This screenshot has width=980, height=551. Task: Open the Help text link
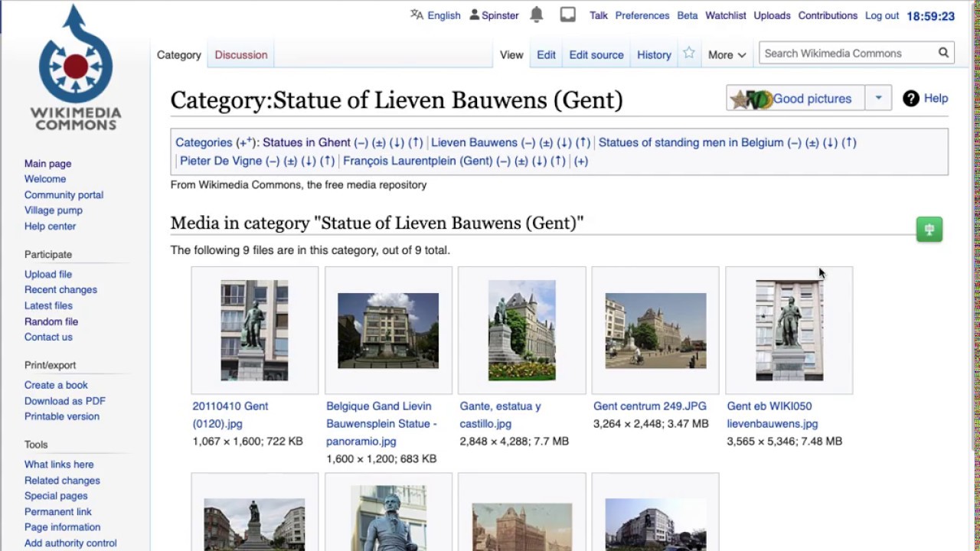point(936,98)
